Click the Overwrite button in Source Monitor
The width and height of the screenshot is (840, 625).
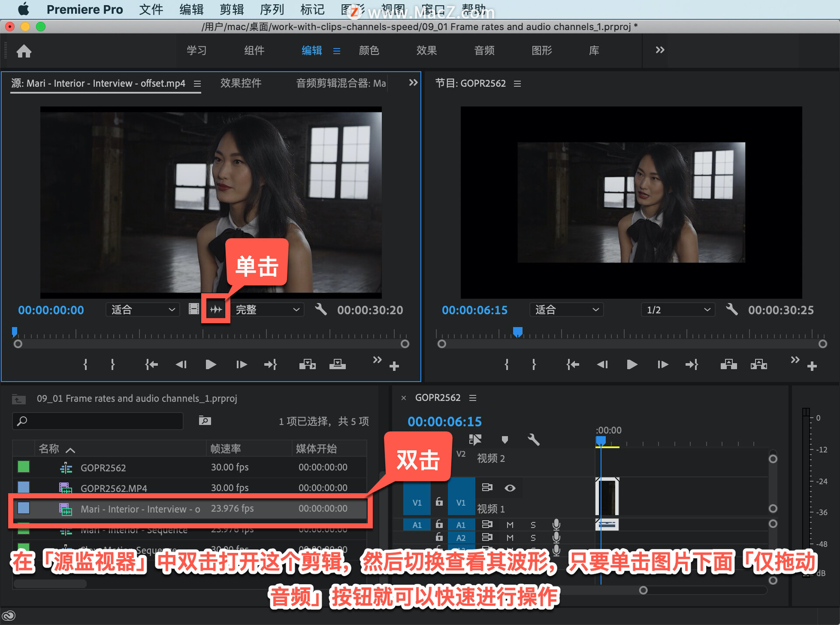[x=337, y=364]
